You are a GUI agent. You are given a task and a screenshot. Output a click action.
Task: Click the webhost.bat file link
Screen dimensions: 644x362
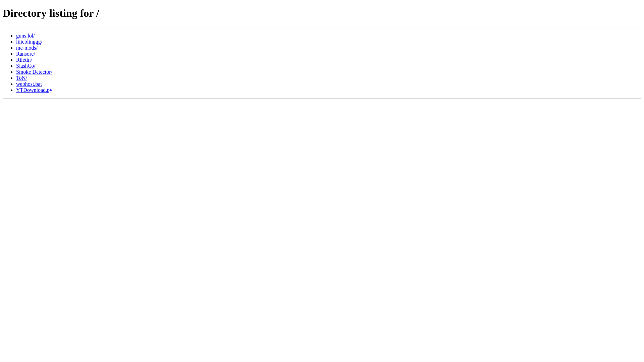(29, 84)
